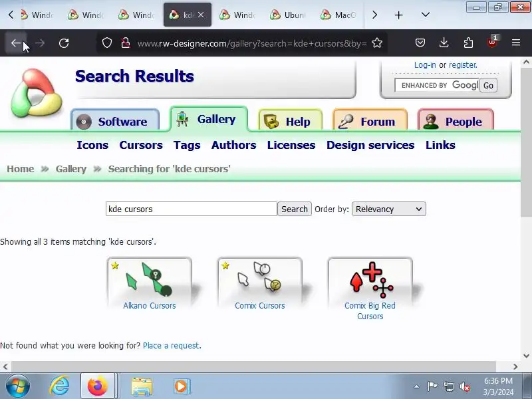Click the vertical scrollbar down arrow

526,356
